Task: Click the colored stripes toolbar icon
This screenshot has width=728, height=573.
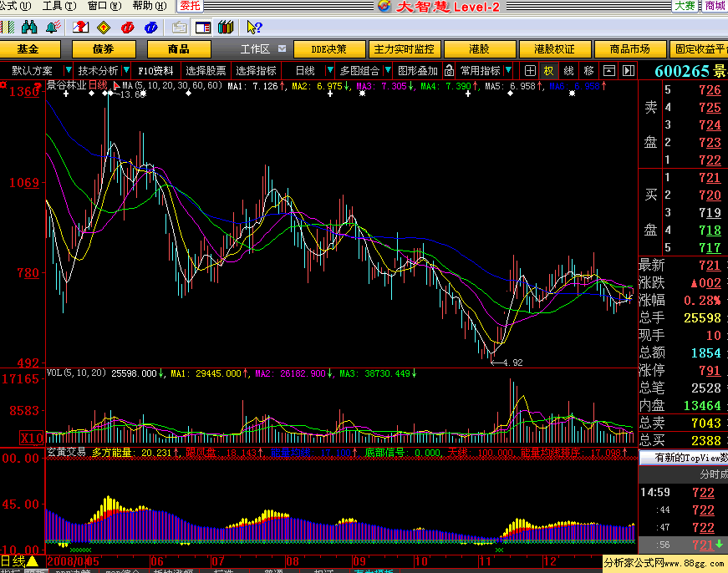Action: 8,28
